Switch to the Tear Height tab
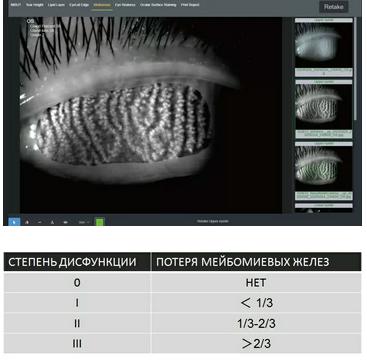Screen dimensions: 367x361 tap(35, 5)
